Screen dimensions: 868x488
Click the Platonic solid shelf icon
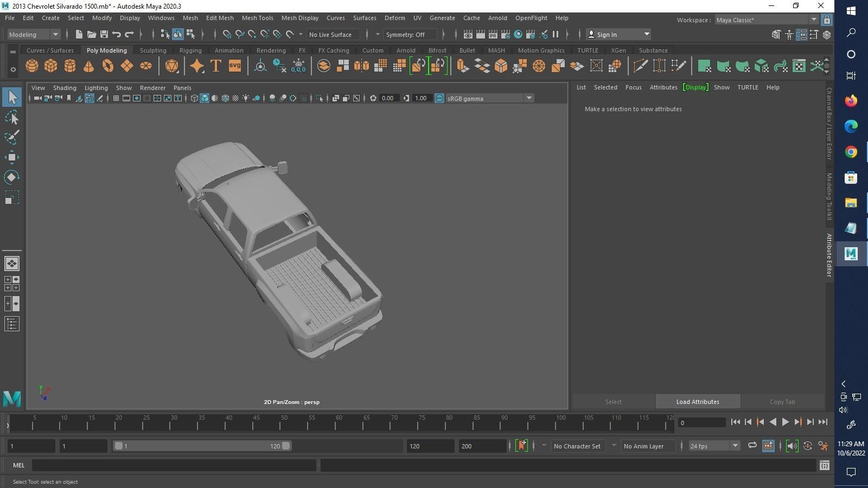coord(171,66)
